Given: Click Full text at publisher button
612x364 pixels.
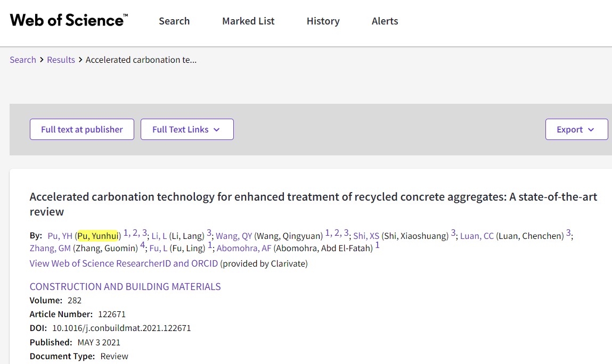Looking at the screenshot, I should [x=82, y=129].
